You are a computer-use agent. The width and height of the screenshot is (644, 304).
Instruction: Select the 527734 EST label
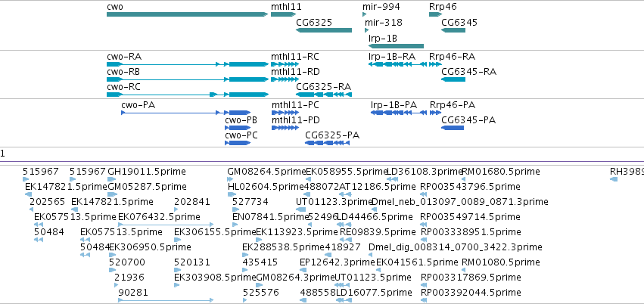coord(250,201)
